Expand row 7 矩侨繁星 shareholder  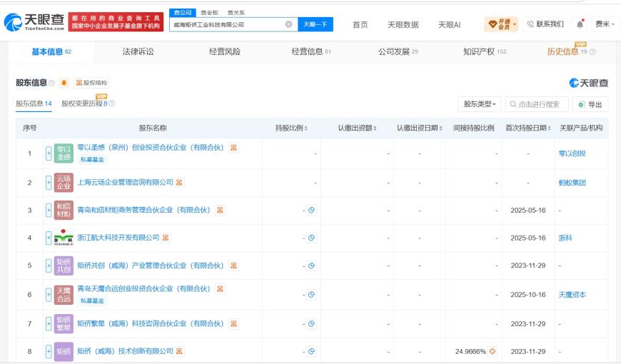(x=49, y=324)
